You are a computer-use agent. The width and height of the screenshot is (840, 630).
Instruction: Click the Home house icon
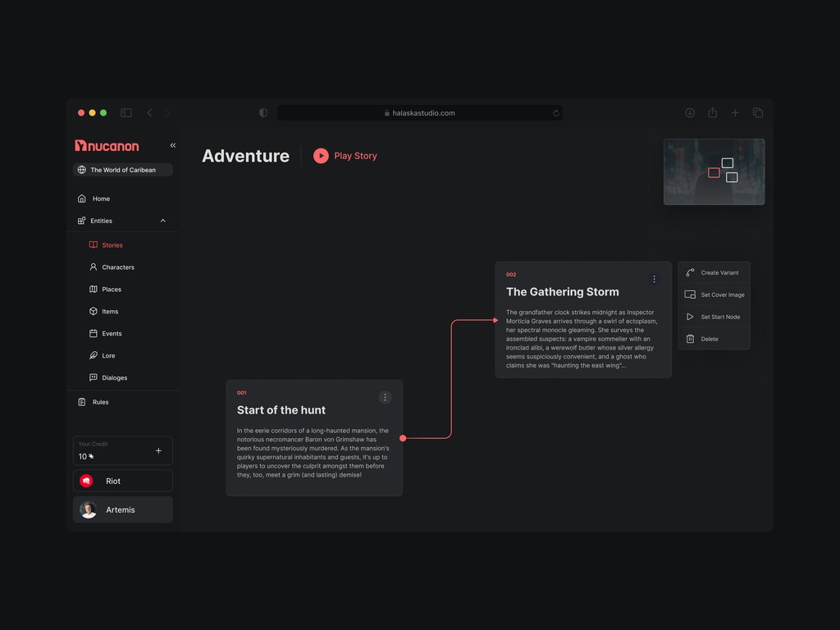[x=82, y=199]
